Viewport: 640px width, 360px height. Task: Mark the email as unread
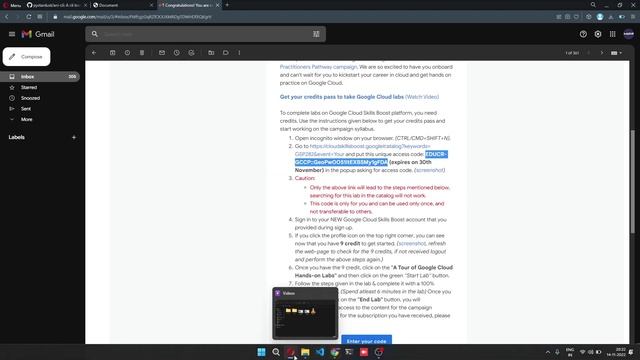point(162,53)
